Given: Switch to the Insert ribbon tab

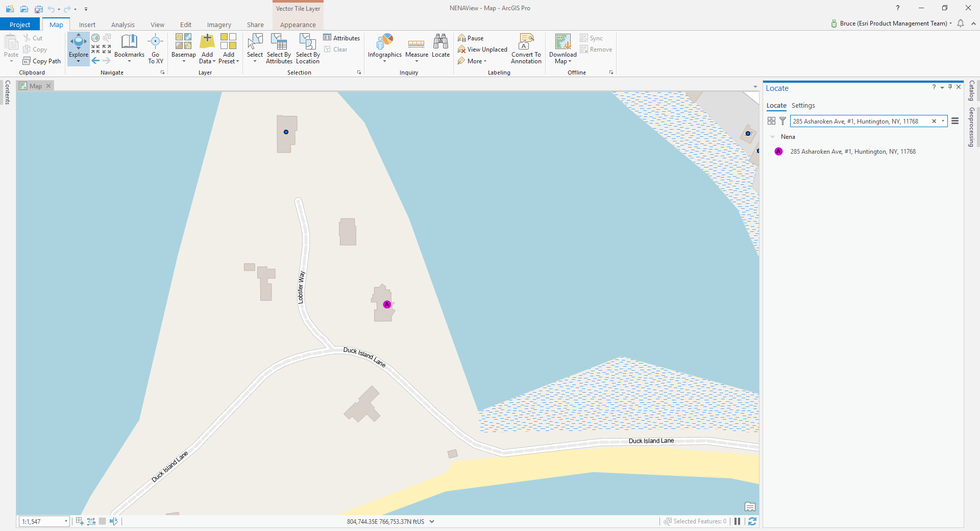Looking at the screenshot, I should coord(87,25).
